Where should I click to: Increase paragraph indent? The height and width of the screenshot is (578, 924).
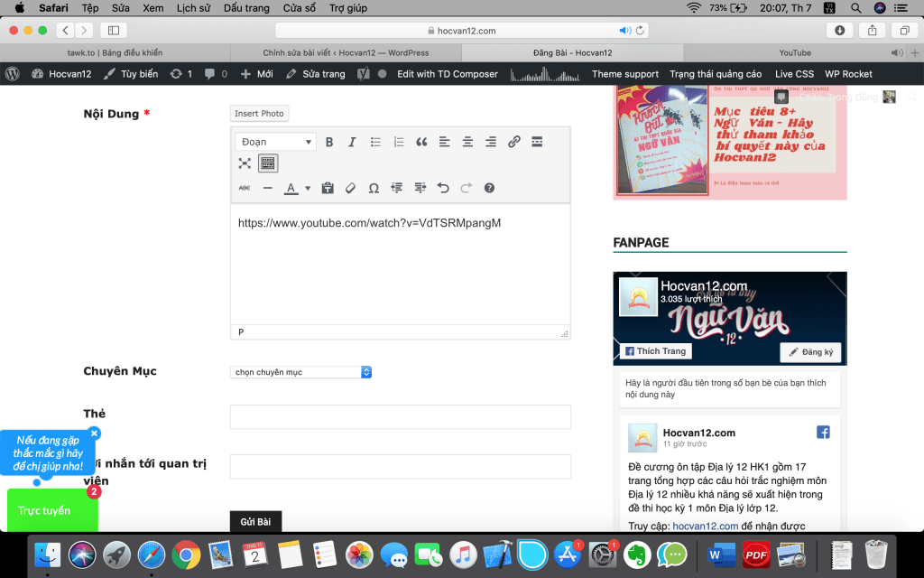coord(420,188)
